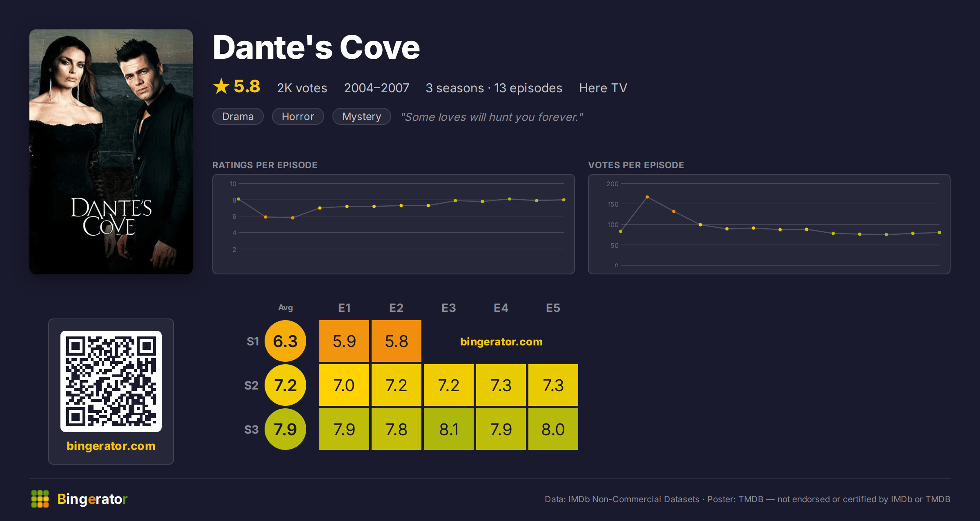Click the yellow star rating icon

pos(221,86)
